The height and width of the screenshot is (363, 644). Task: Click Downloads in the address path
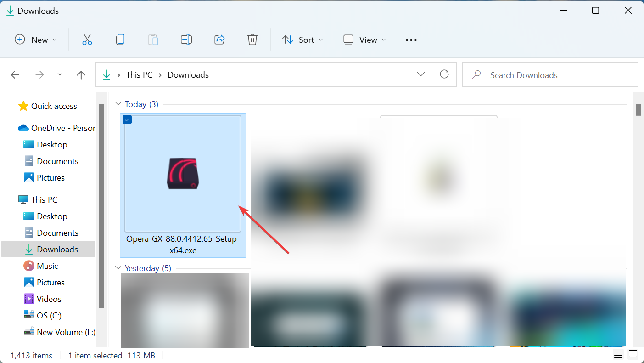188,75
